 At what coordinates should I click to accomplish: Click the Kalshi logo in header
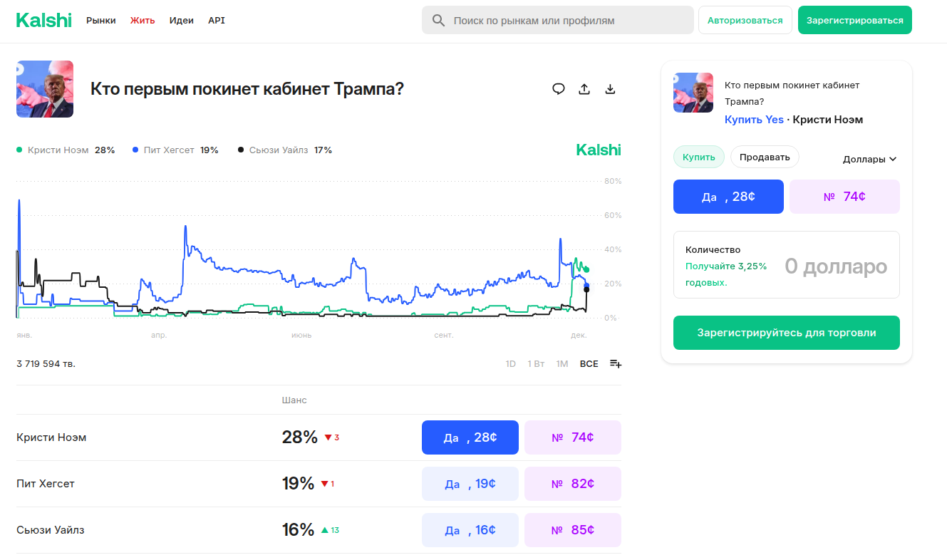click(44, 21)
